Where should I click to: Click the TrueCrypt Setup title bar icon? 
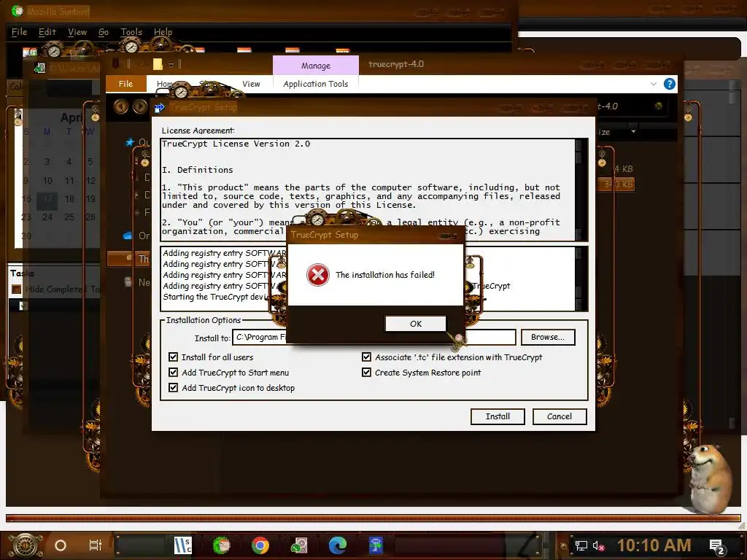[x=159, y=108]
